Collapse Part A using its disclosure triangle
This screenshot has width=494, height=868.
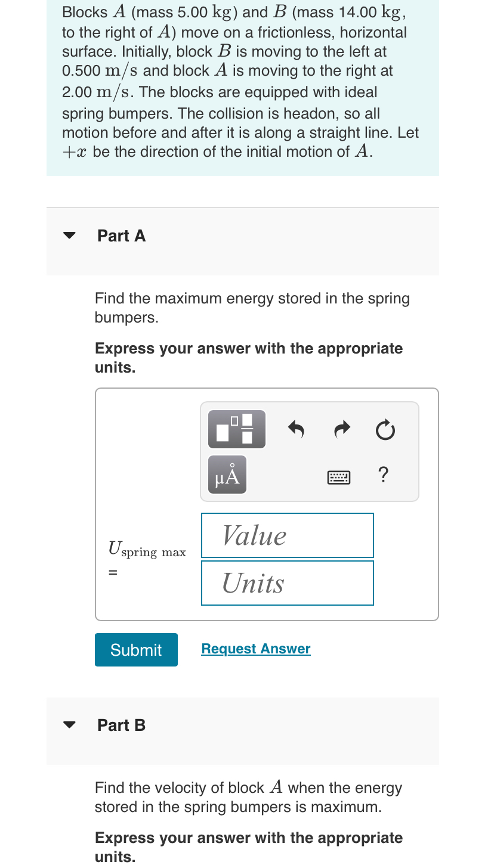[69, 235]
